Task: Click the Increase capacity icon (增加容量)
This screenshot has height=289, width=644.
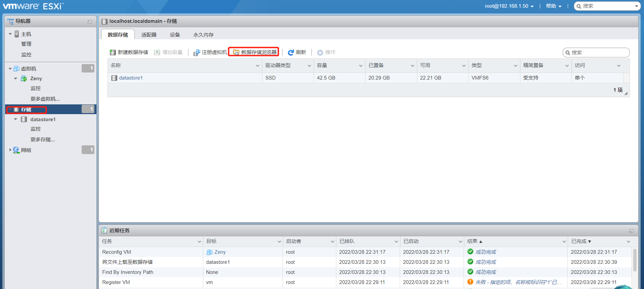Action: pos(157,52)
